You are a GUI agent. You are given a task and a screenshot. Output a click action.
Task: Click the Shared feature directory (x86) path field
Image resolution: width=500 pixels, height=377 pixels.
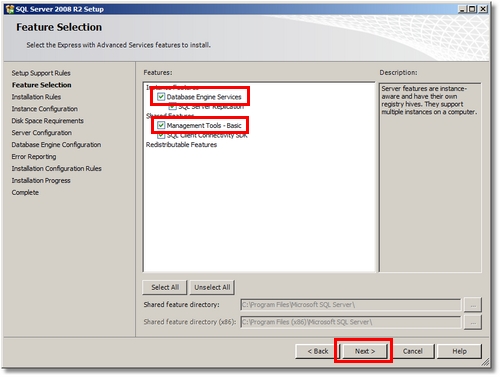[x=351, y=322]
